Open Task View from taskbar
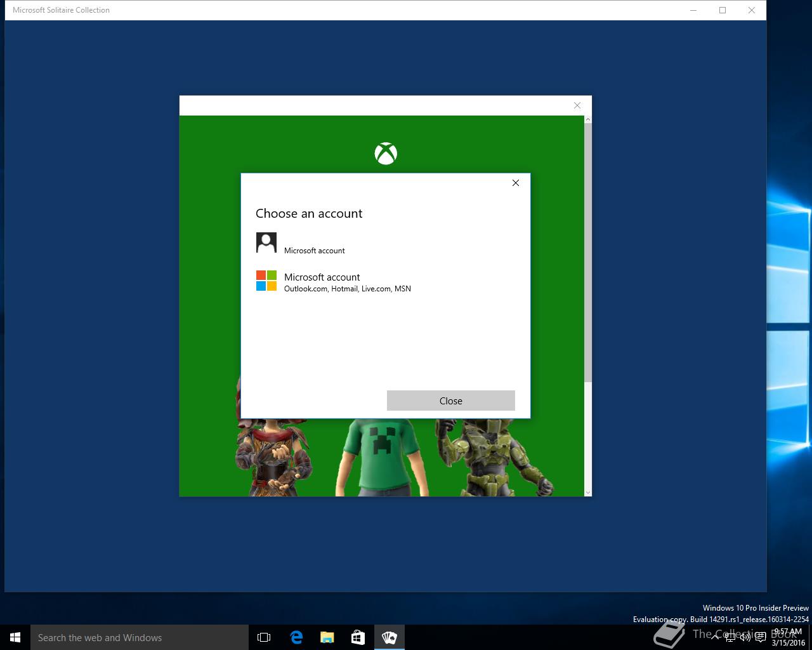 pos(264,637)
